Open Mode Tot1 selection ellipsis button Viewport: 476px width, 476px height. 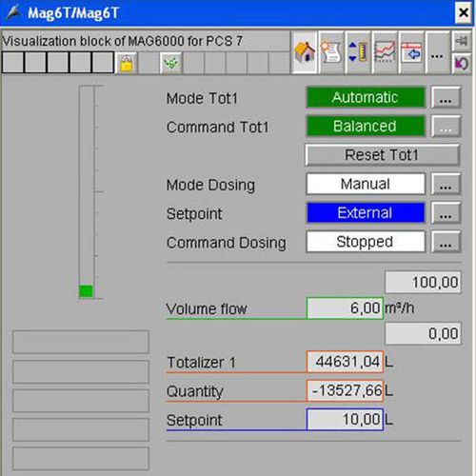(x=446, y=97)
